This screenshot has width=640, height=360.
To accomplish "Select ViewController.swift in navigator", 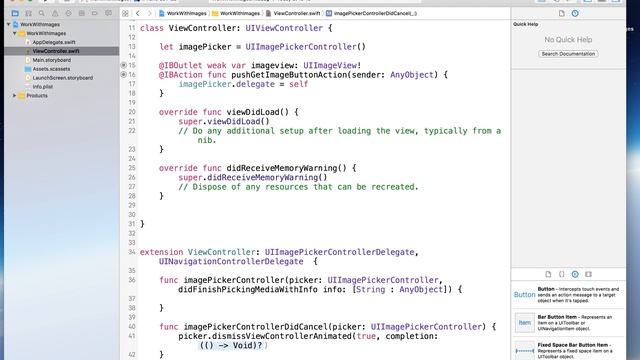I will 56,51.
